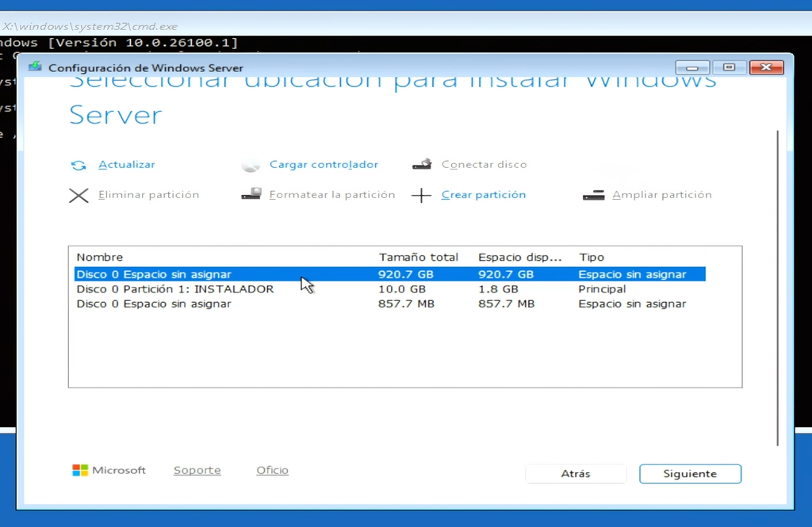Click the Tamaño total column header

(419, 257)
